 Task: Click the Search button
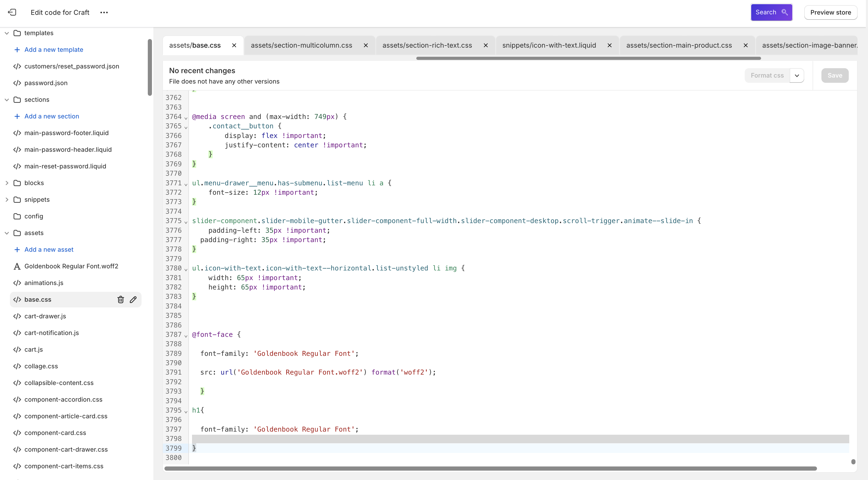[771, 12]
